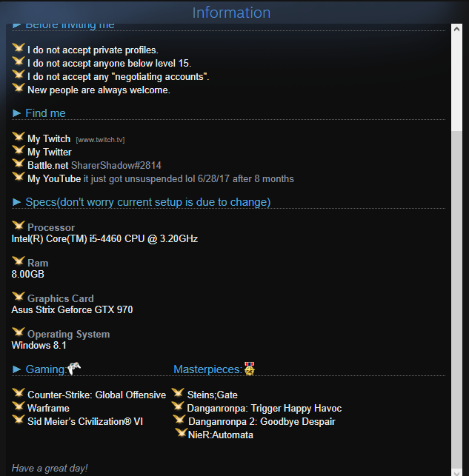Image resolution: width=469 pixels, height=476 pixels.
Task: Click the Processor label
Action: pos(51,228)
